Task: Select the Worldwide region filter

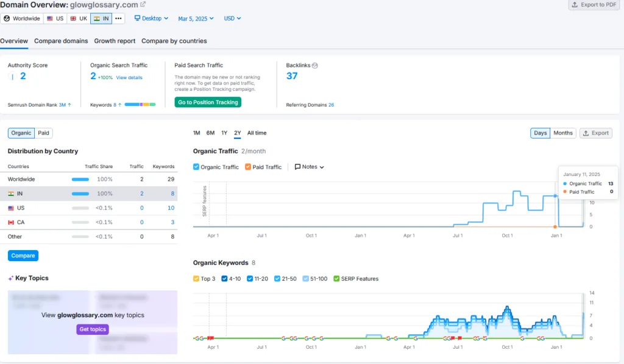Action: pos(22,18)
